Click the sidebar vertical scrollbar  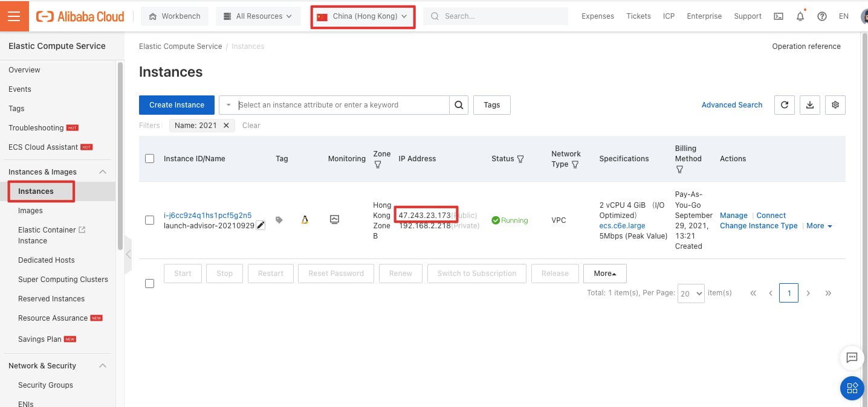120,156
